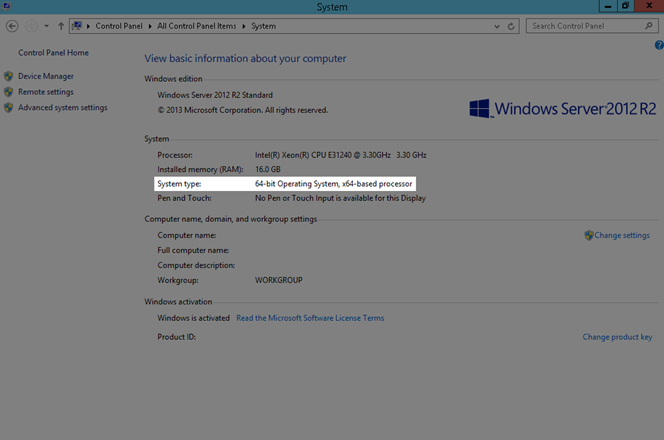The width and height of the screenshot is (664, 440).
Task: Open Control Panel Home
Action: click(53, 53)
